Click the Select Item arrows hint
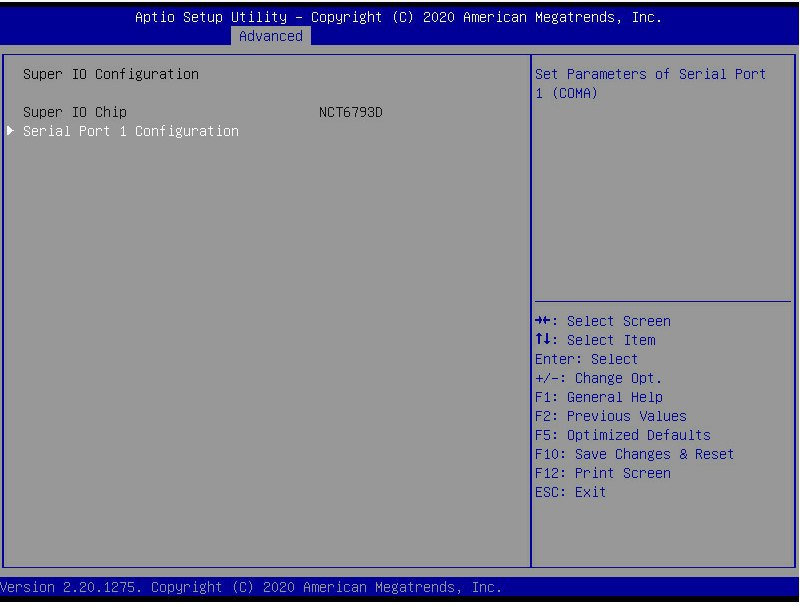800x606 pixels. 595,340
